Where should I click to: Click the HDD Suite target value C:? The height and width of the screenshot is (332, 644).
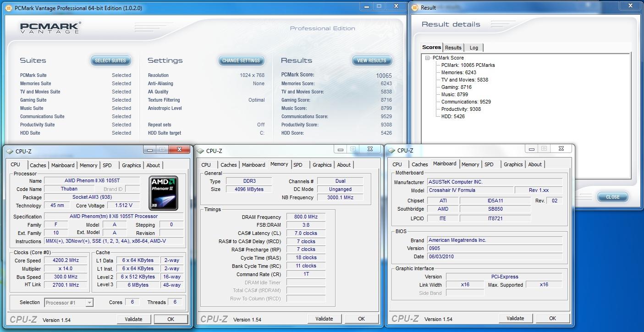coord(262,133)
